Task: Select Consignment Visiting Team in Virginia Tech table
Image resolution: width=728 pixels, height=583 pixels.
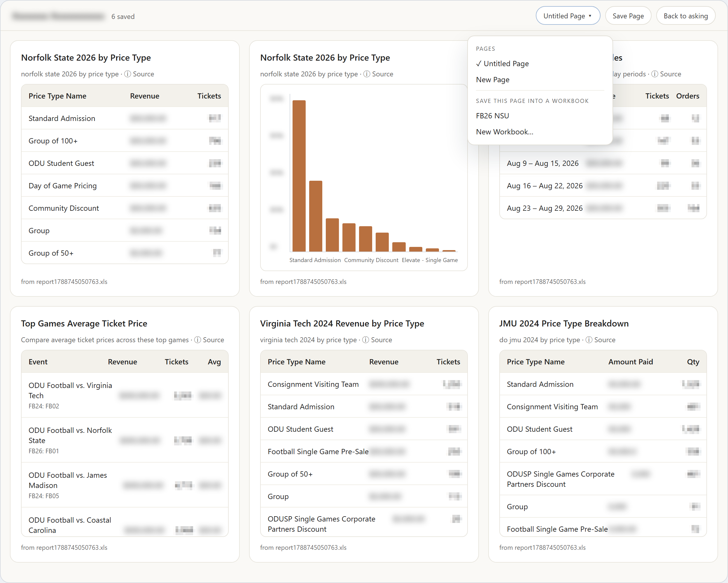Action: (x=364, y=384)
